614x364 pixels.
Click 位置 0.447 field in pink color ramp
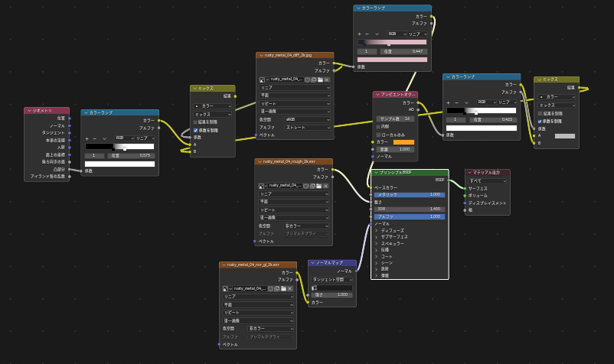point(403,51)
